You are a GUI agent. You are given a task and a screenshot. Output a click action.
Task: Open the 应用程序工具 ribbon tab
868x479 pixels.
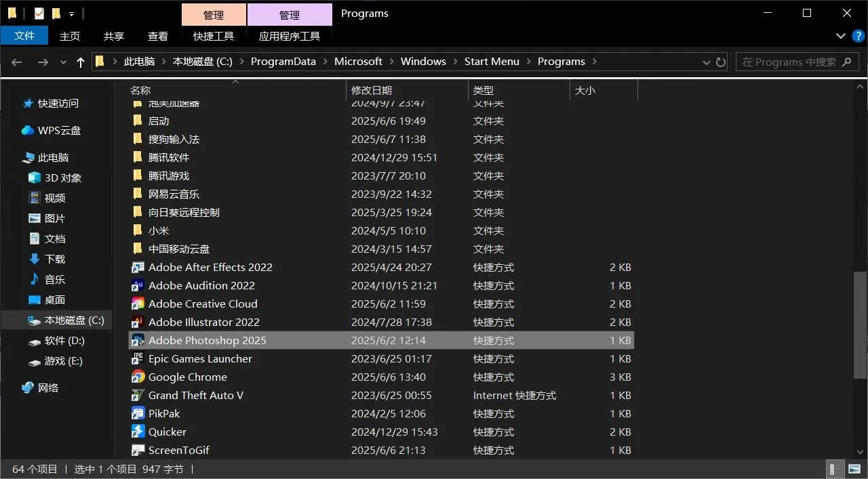(x=290, y=36)
